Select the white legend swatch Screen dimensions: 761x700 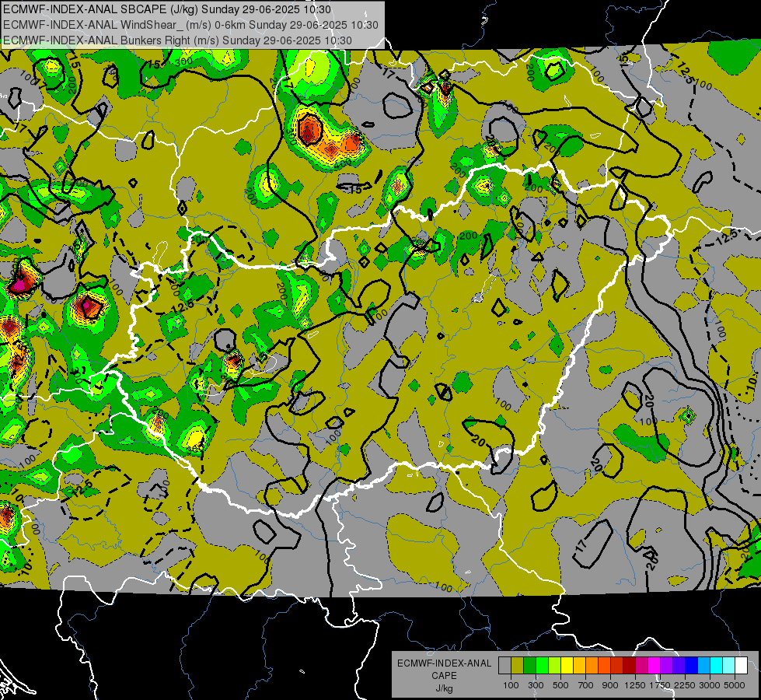click(x=742, y=666)
